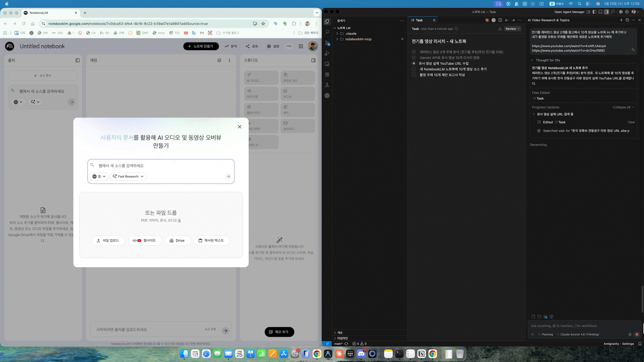The height and width of the screenshot is (362, 644).
Task: Open the 공유 share option
Action: pyautogui.click(x=252, y=46)
